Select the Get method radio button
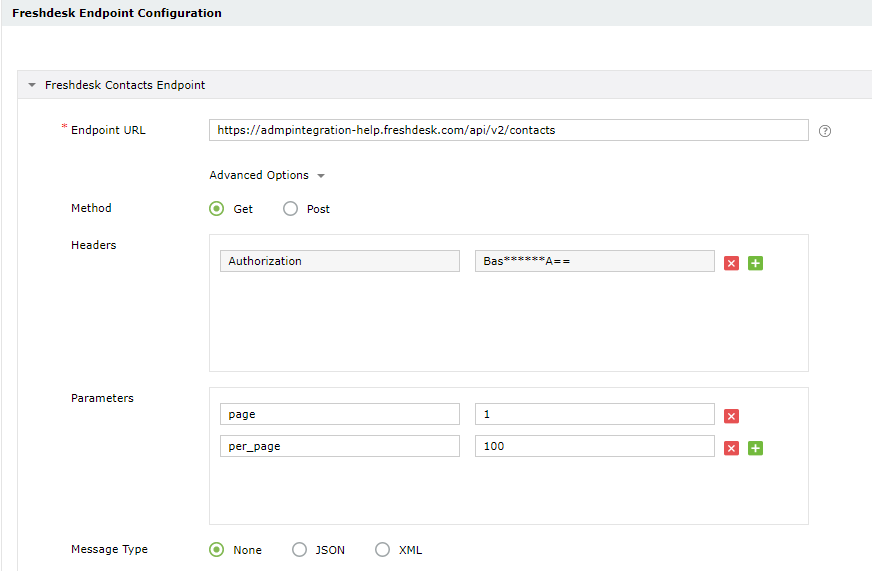Image resolution: width=872 pixels, height=571 pixels. [x=216, y=209]
